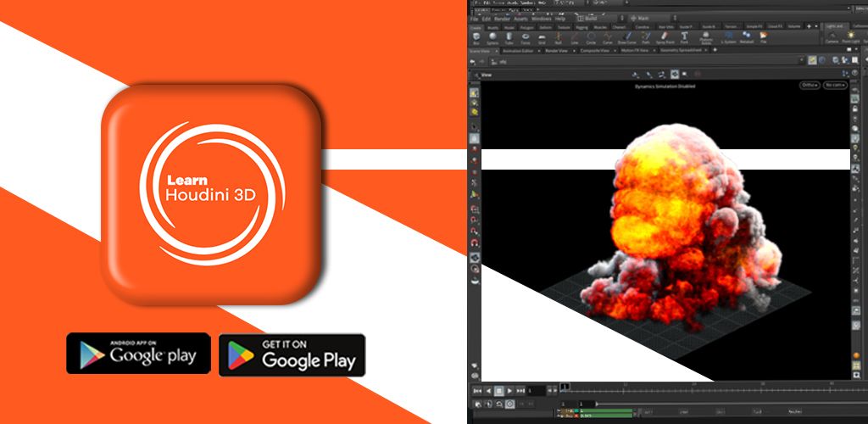Screen dimensions: 868x424
Task: Open the Assets menu
Action: click(x=521, y=19)
